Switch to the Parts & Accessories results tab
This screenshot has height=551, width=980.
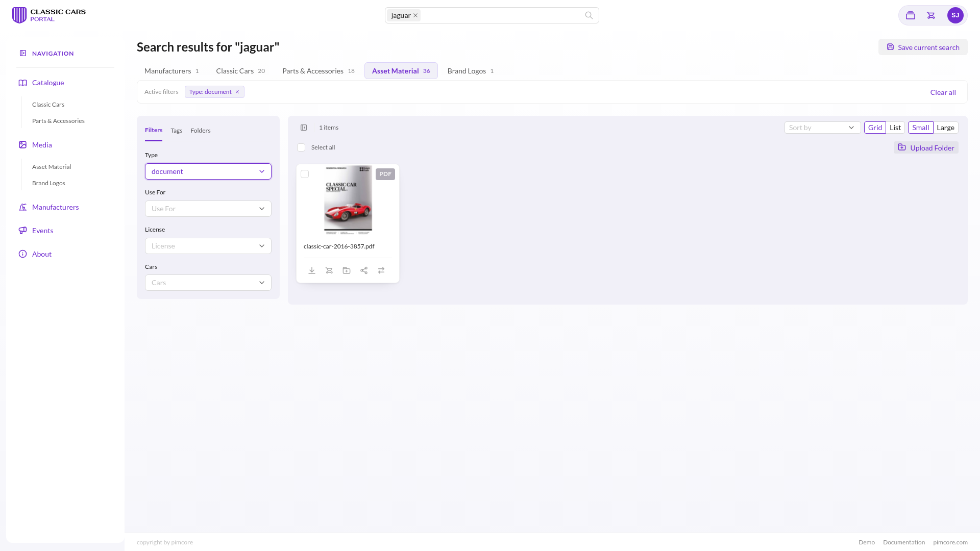click(x=318, y=71)
